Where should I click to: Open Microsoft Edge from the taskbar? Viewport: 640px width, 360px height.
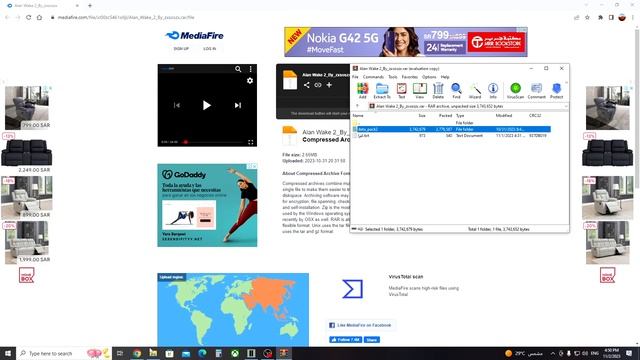[x=202, y=353]
